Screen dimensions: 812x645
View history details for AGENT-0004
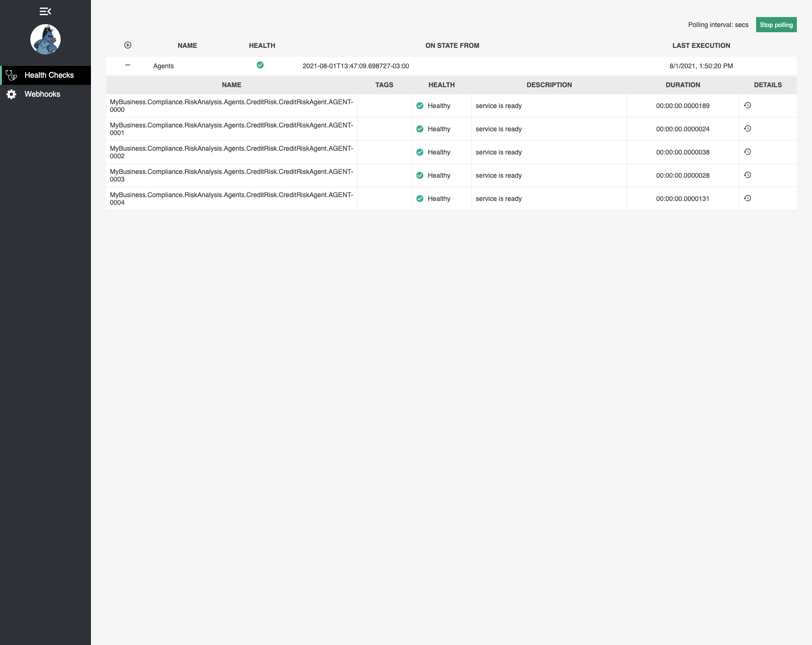point(748,198)
